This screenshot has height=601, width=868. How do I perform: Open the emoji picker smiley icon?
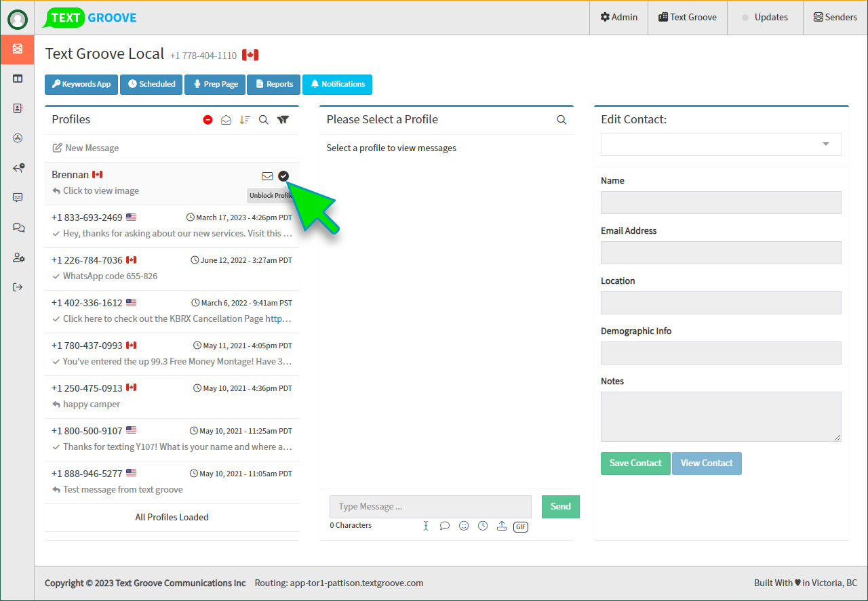click(464, 526)
